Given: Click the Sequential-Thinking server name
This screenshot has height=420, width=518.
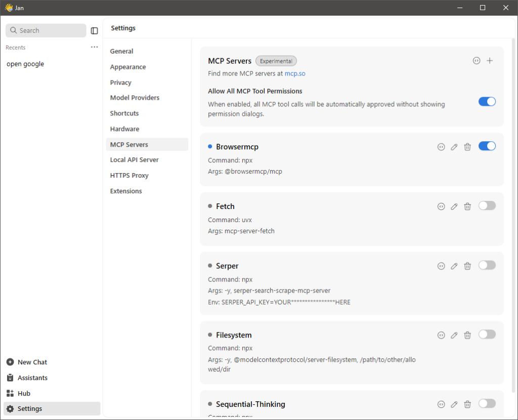Looking at the screenshot, I should point(250,404).
